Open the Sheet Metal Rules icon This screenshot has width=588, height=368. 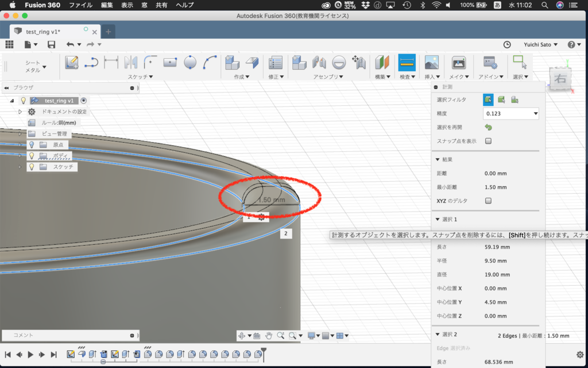[x=276, y=63]
